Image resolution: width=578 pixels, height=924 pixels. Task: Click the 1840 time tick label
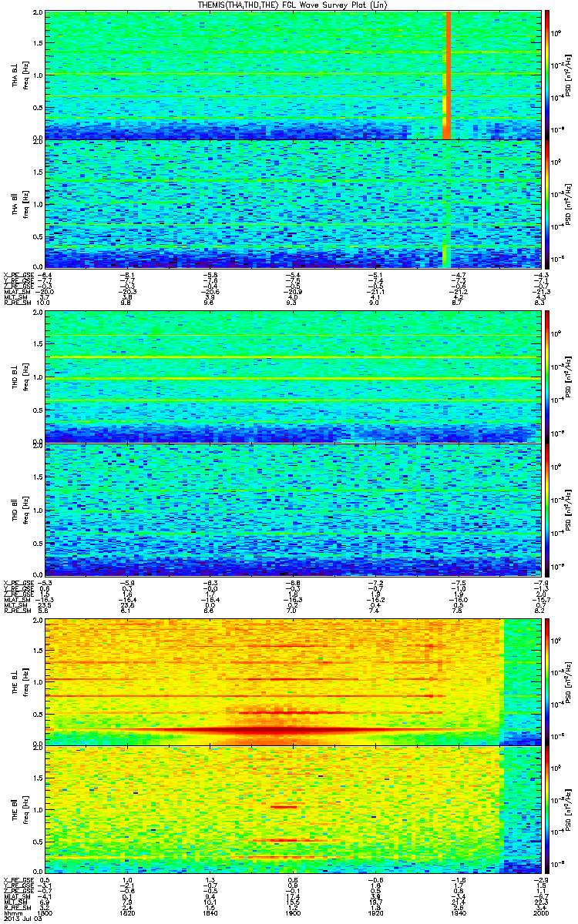pos(210,912)
